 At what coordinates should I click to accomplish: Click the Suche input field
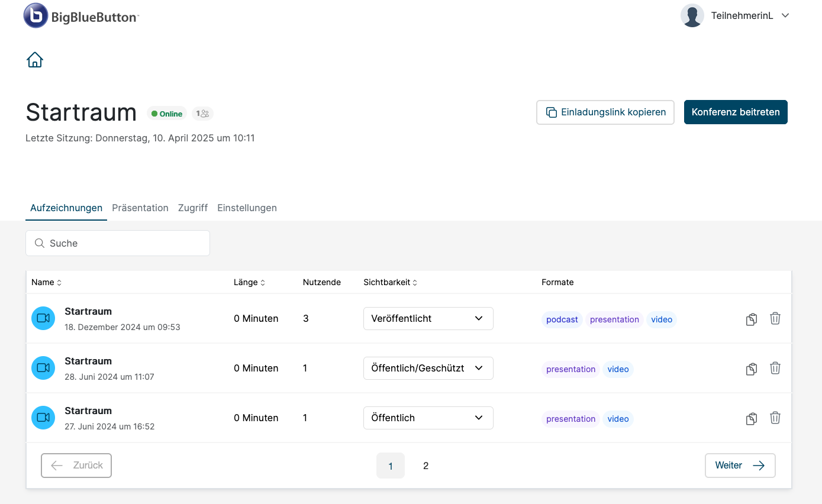point(118,243)
